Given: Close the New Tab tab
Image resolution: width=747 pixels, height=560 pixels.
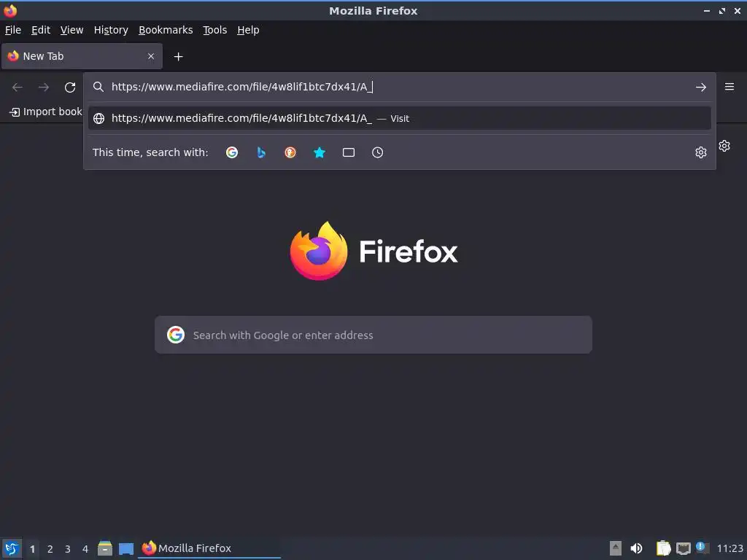Looking at the screenshot, I should (x=151, y=56).
